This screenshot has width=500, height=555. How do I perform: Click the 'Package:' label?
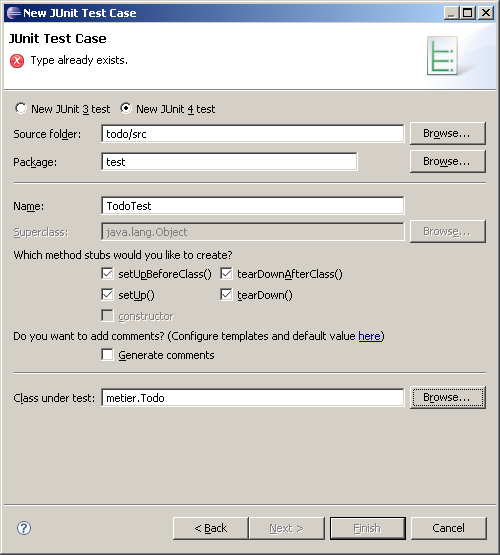click(35, 162)
